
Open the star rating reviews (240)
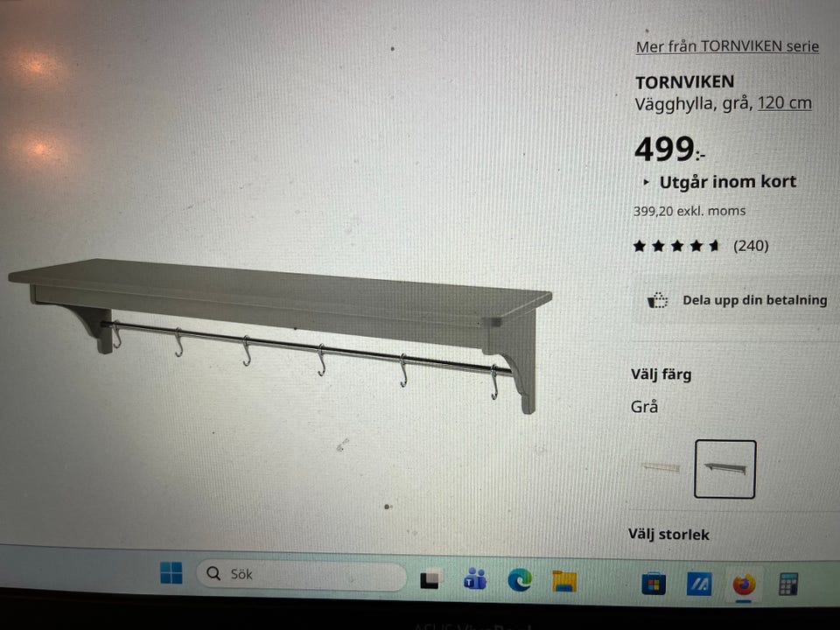tap(700, 246)
